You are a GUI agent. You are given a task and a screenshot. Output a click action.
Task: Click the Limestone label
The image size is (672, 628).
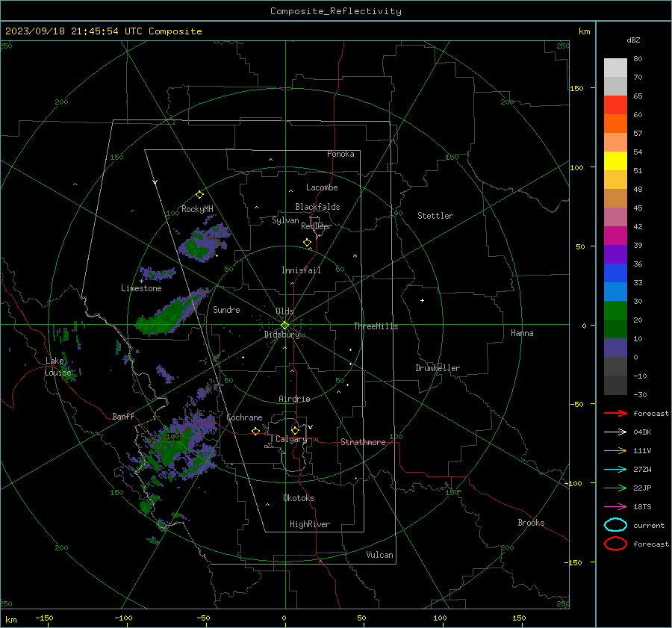point(141,288)
